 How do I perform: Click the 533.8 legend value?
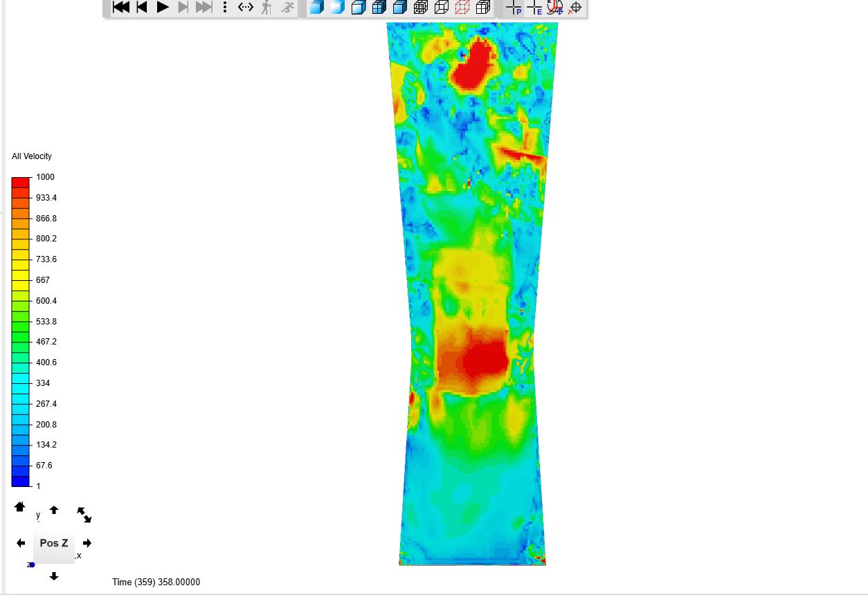pos(46,322)
